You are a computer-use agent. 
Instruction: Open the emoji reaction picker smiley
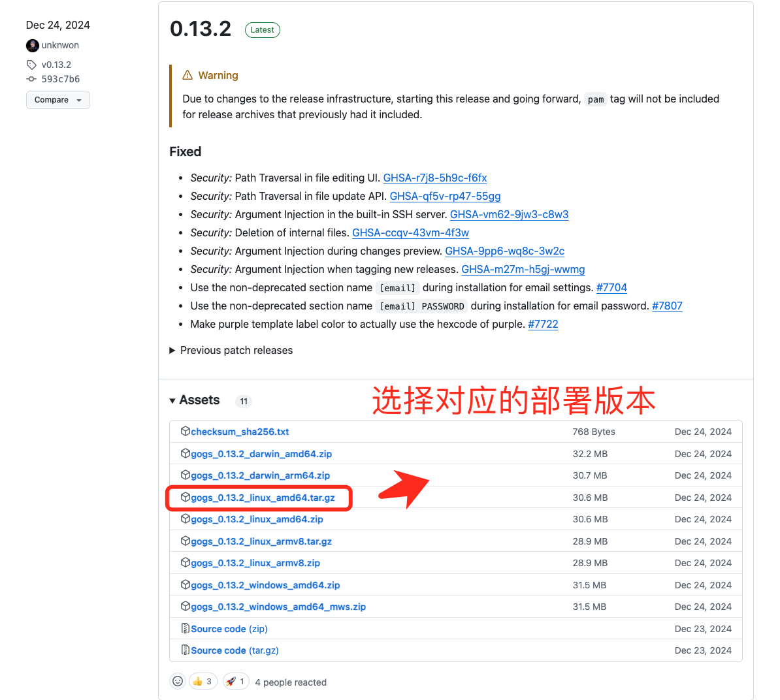coord(178,681)
